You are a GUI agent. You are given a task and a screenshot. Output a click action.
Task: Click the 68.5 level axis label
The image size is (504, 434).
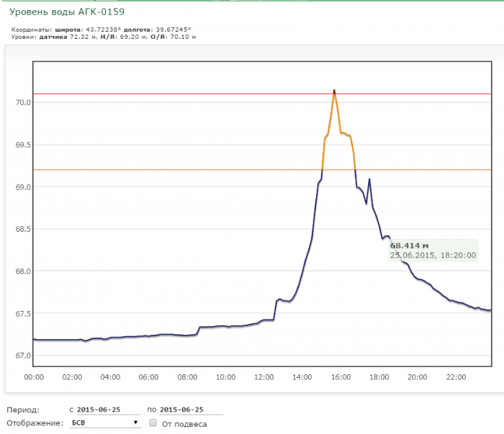click(x=23, y=229)
